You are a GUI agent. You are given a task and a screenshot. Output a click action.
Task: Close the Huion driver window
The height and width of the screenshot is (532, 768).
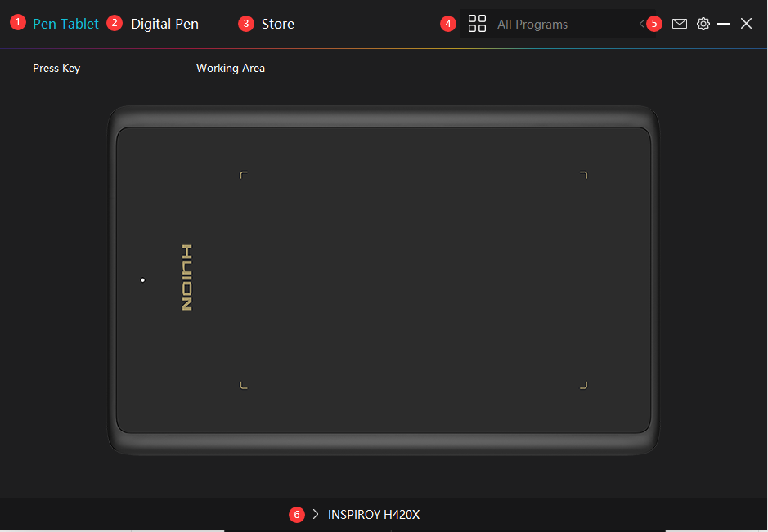click(746, 24)
